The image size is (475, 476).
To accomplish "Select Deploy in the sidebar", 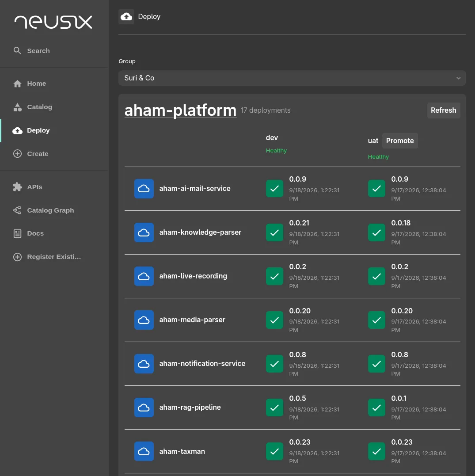I will pos(54,130).
